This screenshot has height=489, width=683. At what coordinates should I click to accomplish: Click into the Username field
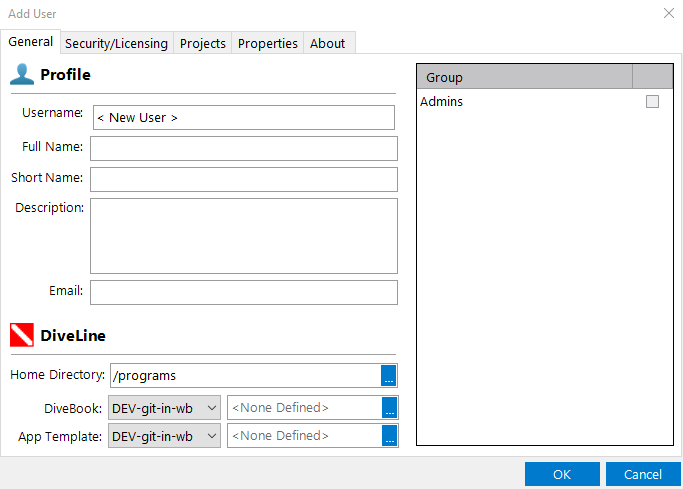(243, 118)
